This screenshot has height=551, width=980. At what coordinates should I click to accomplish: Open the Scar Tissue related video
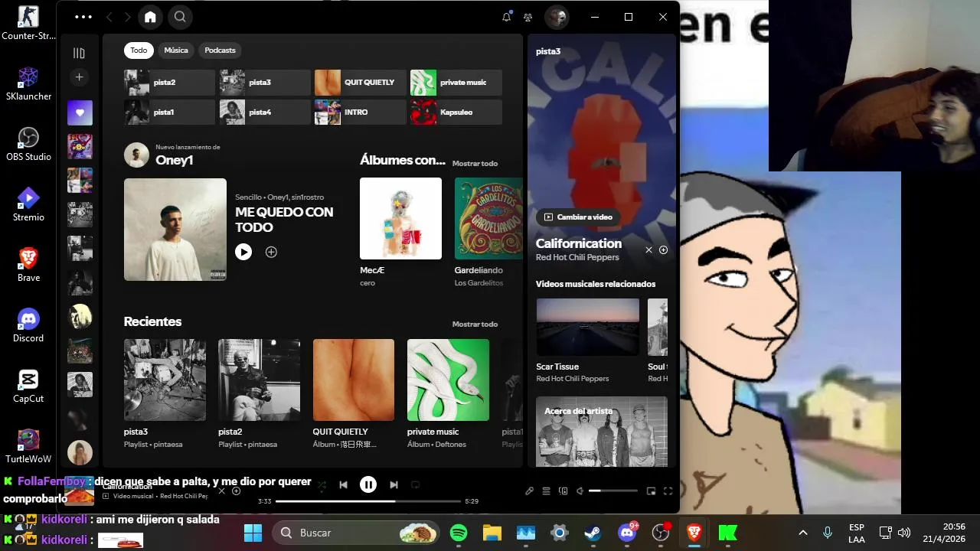(587, 327)
